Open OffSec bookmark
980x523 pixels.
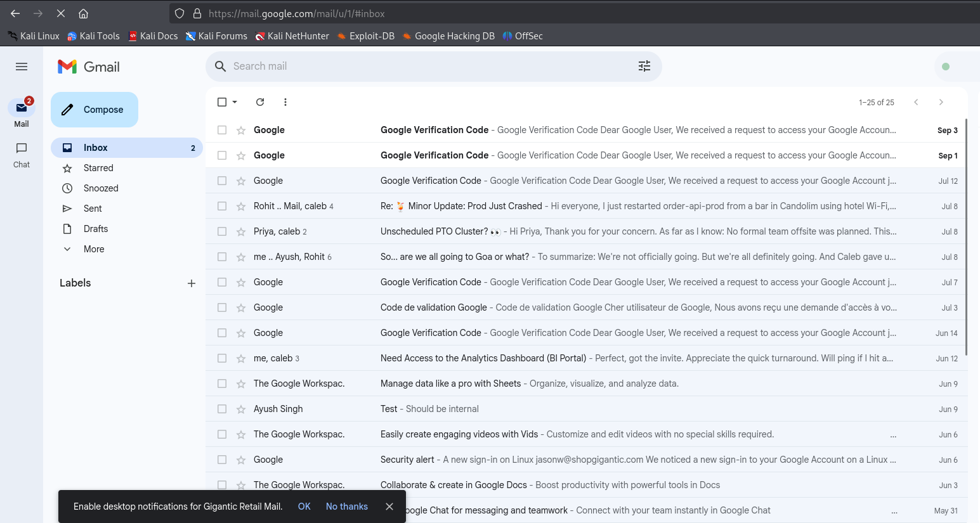[x=523, y=36]
